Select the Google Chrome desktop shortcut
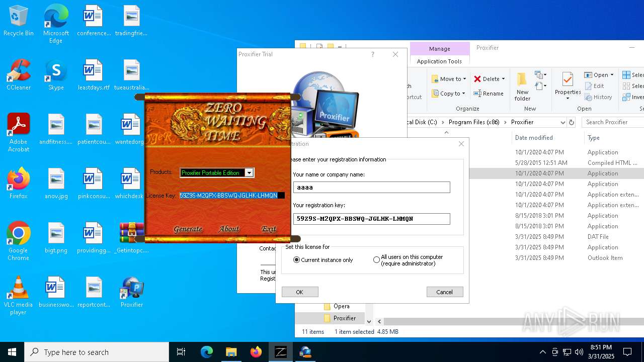This screenshot has height=362, width=644. pos(19,241)
